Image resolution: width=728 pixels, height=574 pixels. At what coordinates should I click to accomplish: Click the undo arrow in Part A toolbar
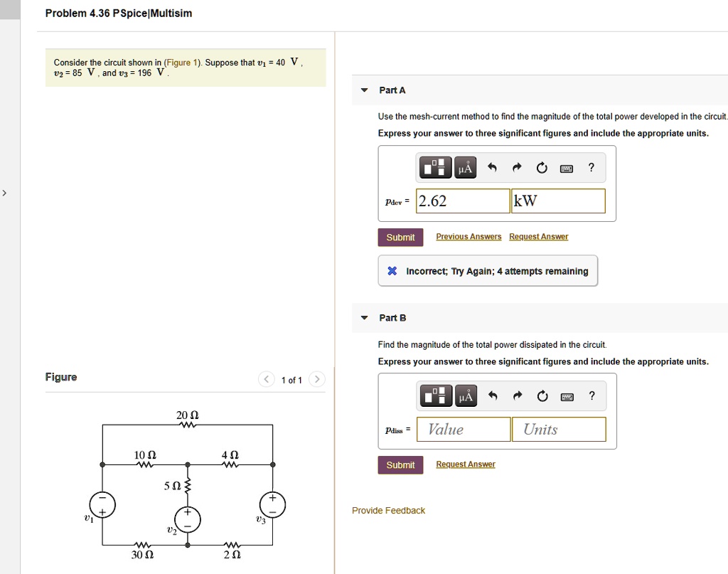pyautogui.click(x=492, y=167)
